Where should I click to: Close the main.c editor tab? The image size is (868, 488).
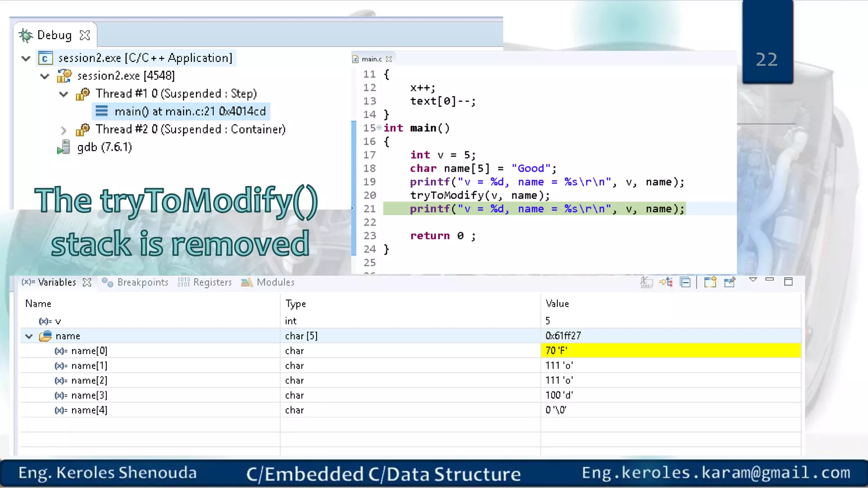(x=389, y=59)
